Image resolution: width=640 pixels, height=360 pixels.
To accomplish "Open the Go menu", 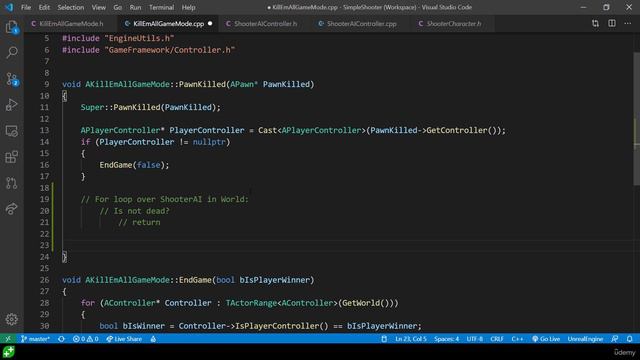I will pyautogui.click(x=118, y=7).
